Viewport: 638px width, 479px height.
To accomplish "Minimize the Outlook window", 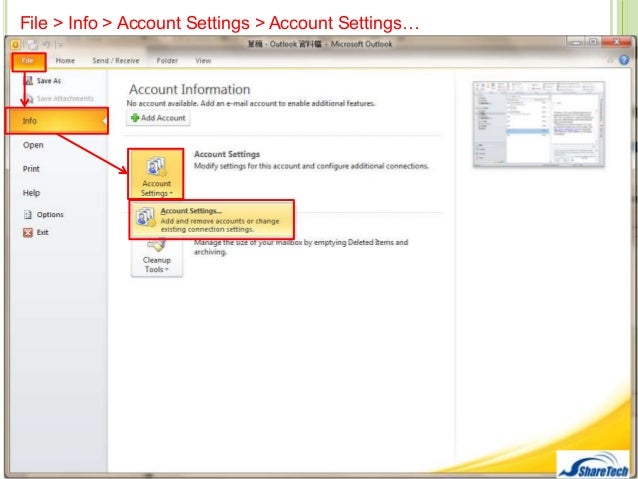I will [576, 42].
